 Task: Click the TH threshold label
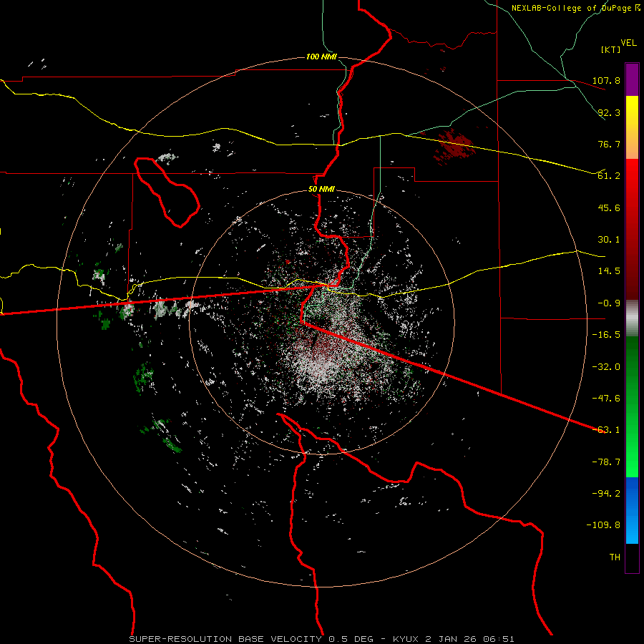[x=615, y=557]
